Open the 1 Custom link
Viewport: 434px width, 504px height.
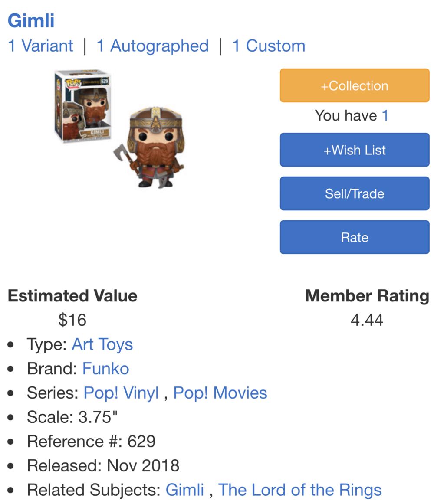click(269, 45)
